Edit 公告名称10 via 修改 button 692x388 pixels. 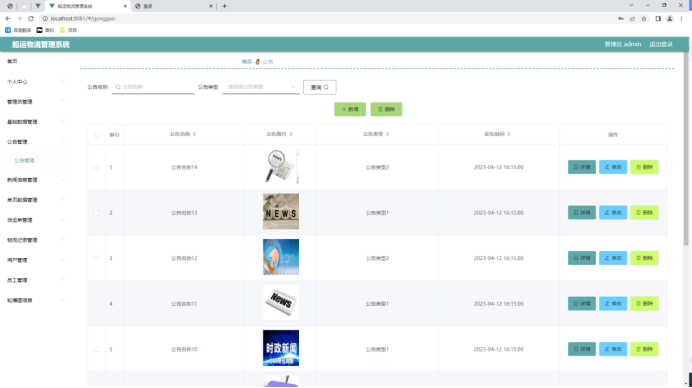tap(613, 349)
